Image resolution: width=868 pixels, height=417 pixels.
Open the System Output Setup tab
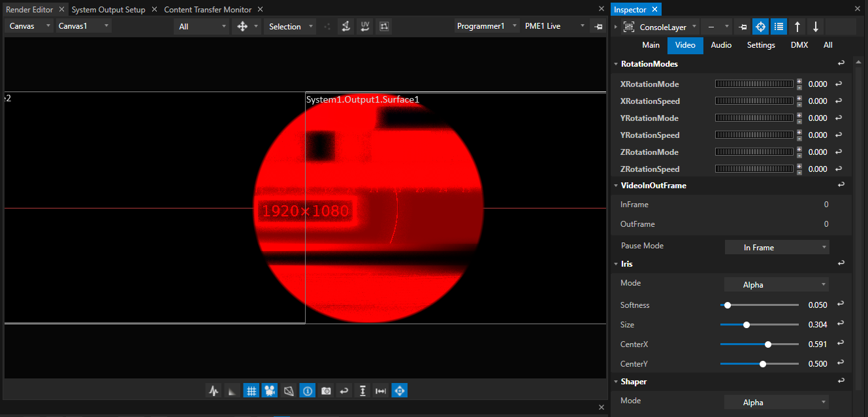click(108, 10)
